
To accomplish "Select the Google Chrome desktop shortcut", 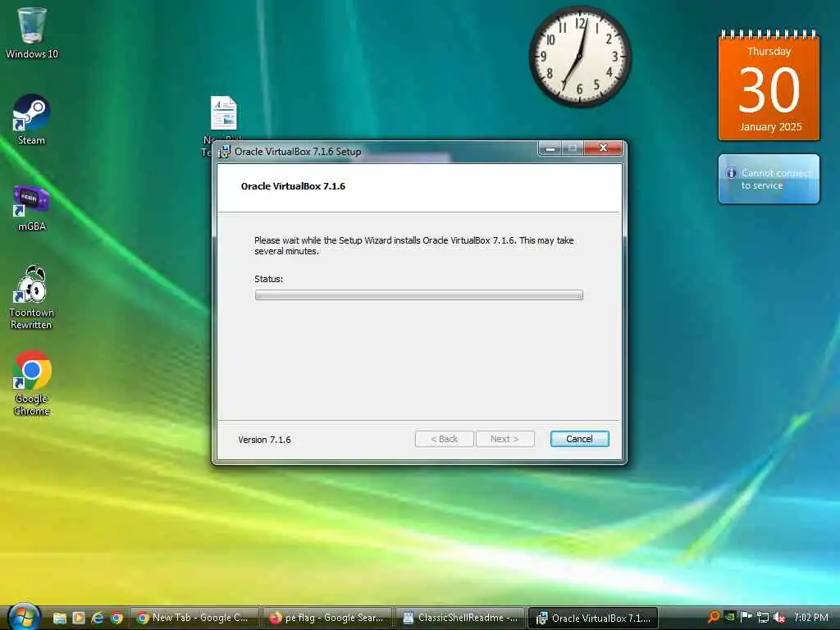I will [32, 384].
